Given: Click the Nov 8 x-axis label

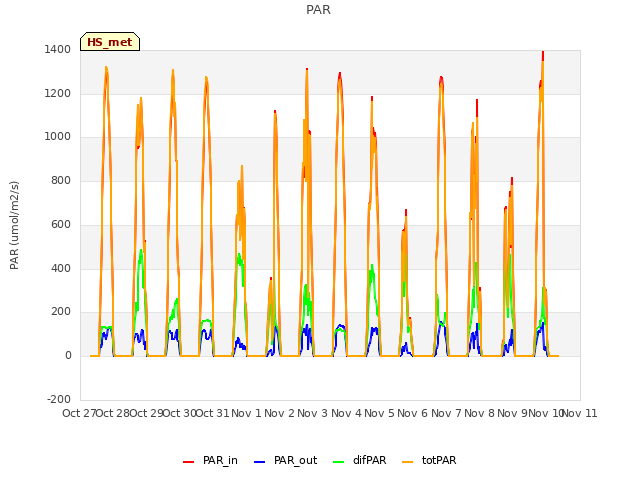Looking at the screenshot, I should pyautogui.click(x=480, y=413).
